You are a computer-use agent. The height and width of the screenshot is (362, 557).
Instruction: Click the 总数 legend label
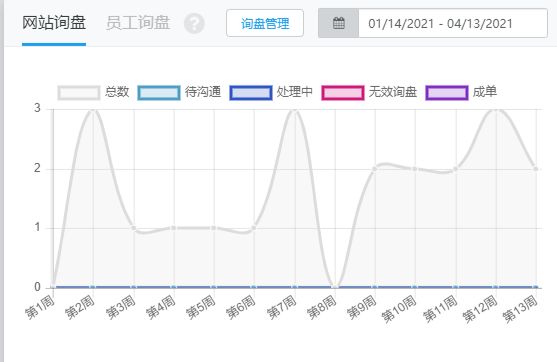coord(117,92)
